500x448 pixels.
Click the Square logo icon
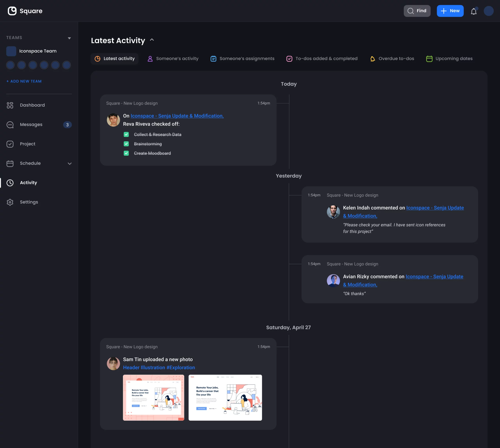(12, 11)
